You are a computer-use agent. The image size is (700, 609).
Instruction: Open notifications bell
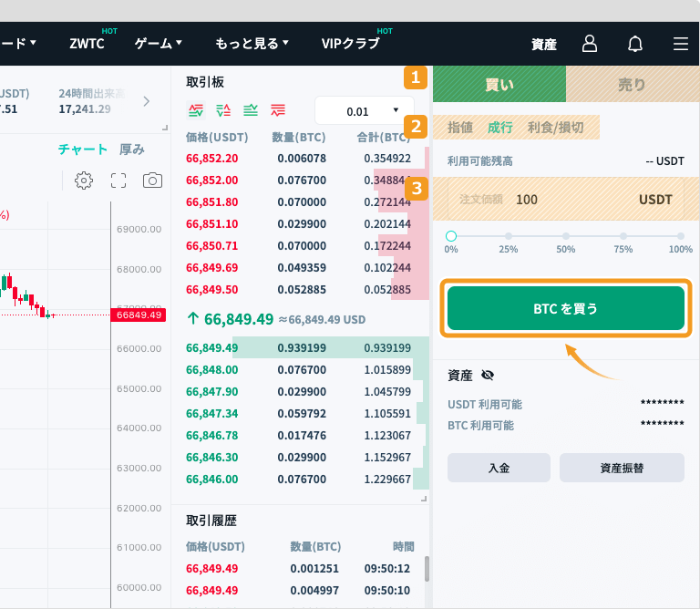tap(635, 44)
